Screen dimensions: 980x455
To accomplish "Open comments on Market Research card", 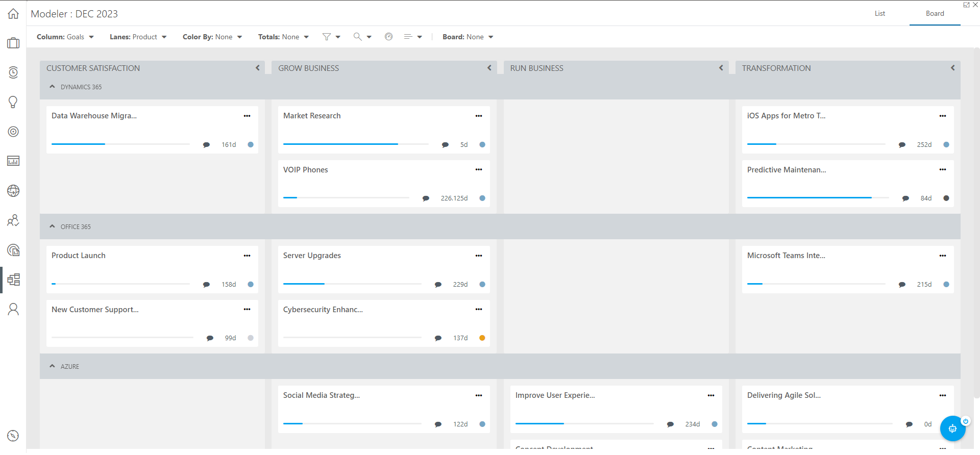I will pyautogui.click(x=445, y=145).
